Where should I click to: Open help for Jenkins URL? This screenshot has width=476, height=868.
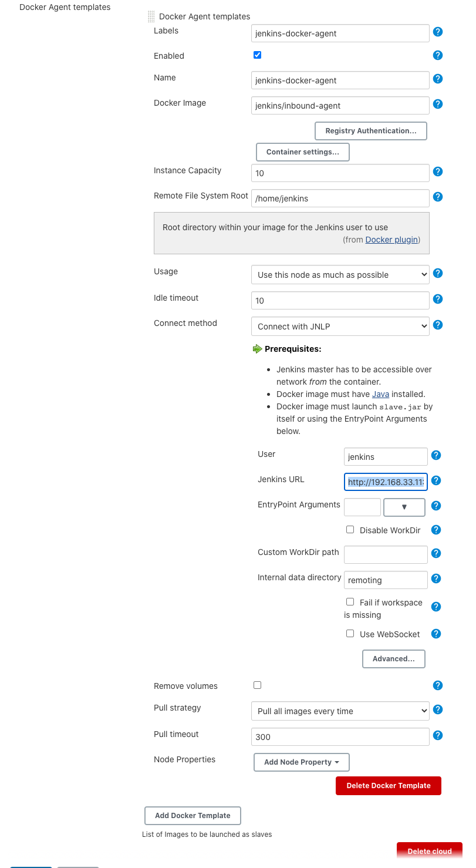436,480
